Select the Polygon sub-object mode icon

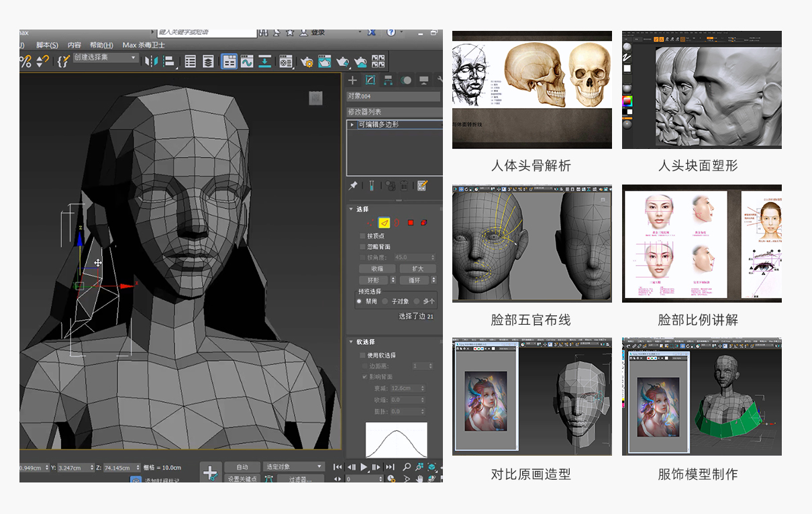coord(411,223)
